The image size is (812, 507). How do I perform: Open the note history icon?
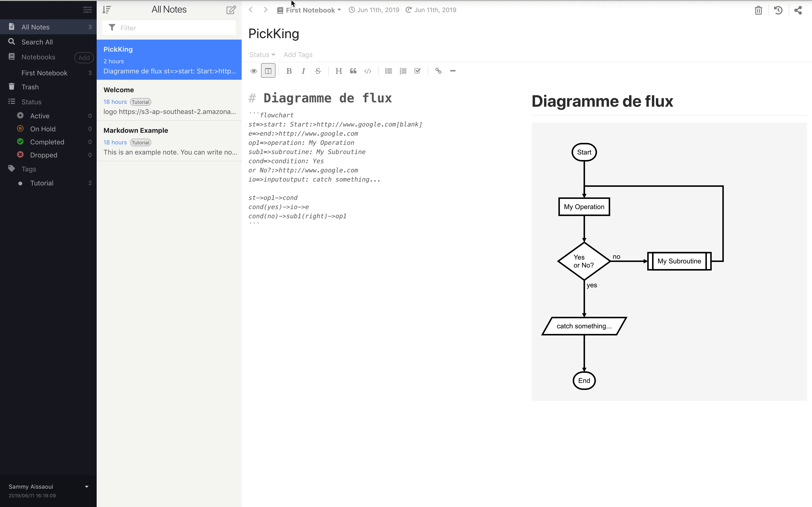[778, 10]
